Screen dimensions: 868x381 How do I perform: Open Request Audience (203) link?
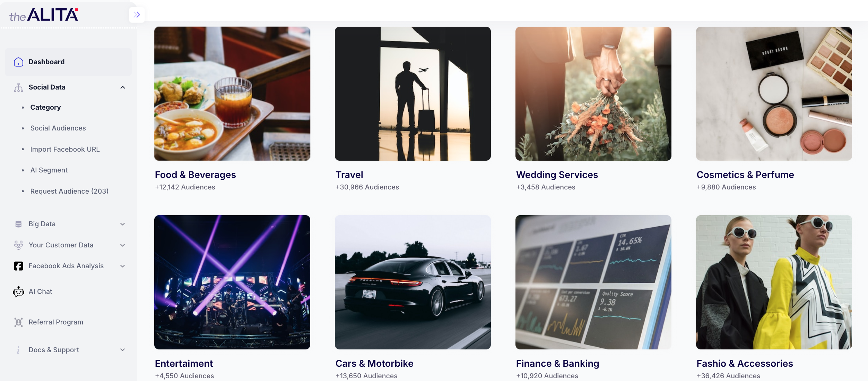(x=69, y=191)
